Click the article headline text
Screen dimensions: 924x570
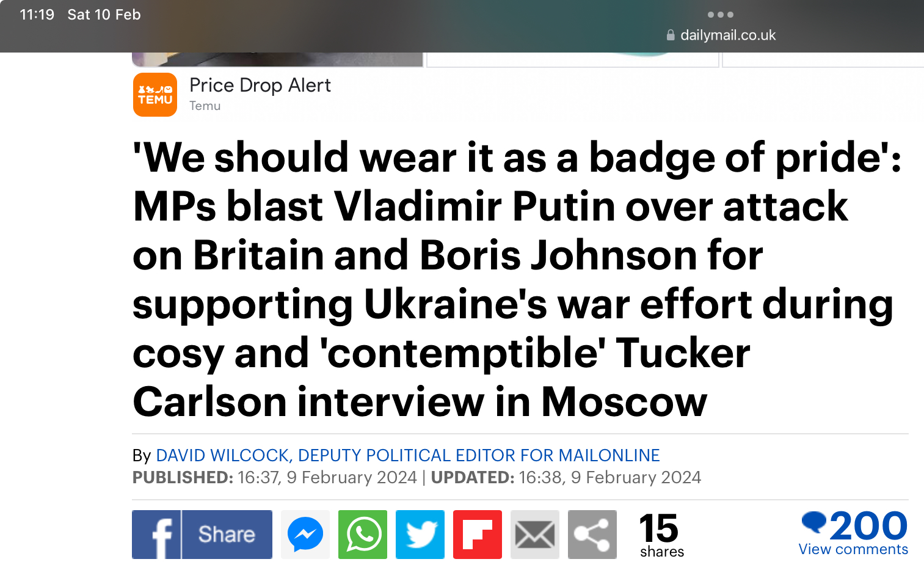tap(518, 279)
